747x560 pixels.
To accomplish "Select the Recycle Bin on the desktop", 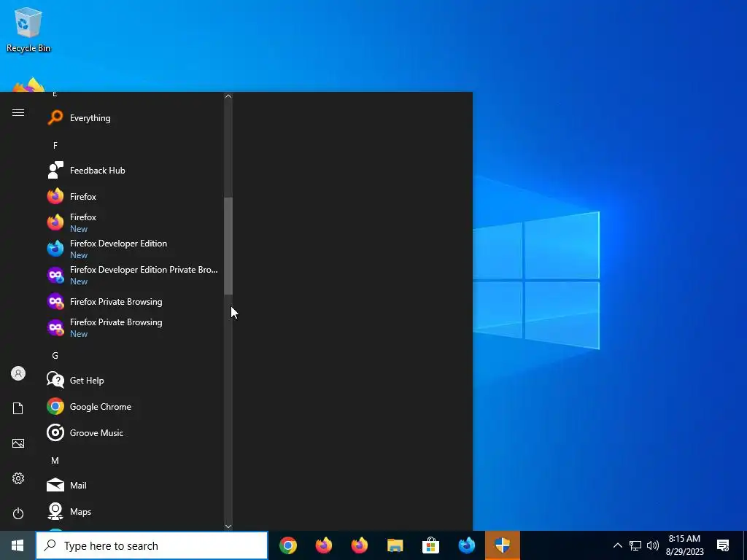I will click(x=28, y=29).
